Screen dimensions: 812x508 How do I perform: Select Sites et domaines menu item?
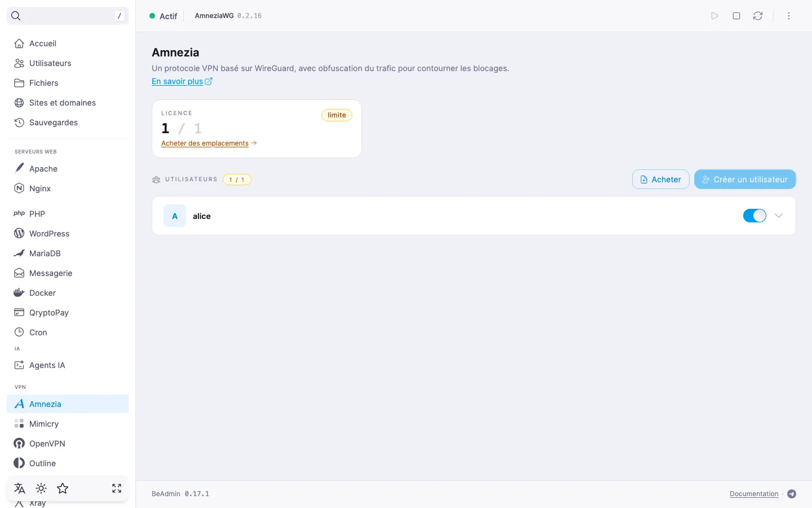click(x=68, y=103)
